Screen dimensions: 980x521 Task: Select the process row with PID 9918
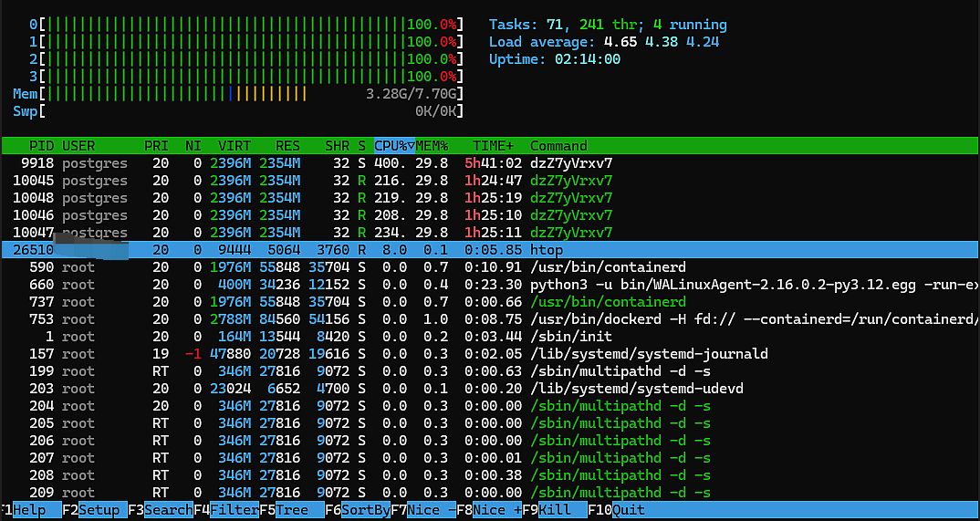(x=490, y=163)
